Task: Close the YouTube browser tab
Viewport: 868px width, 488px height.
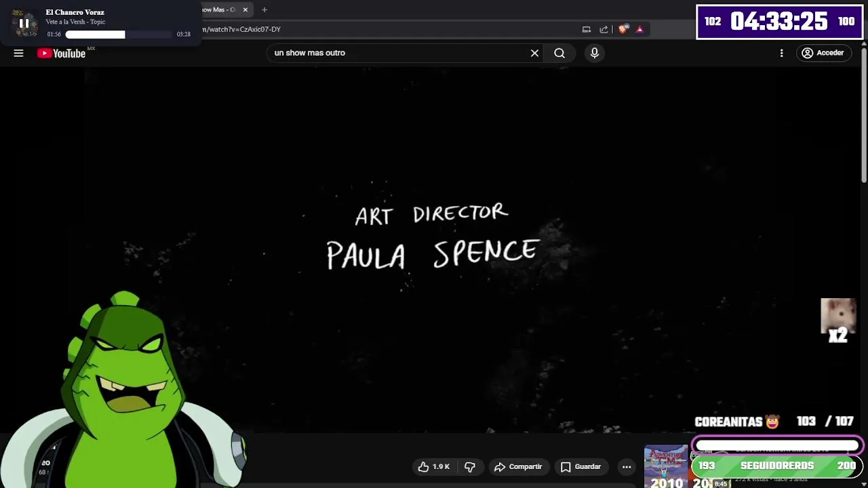Action: click(245, 9)
